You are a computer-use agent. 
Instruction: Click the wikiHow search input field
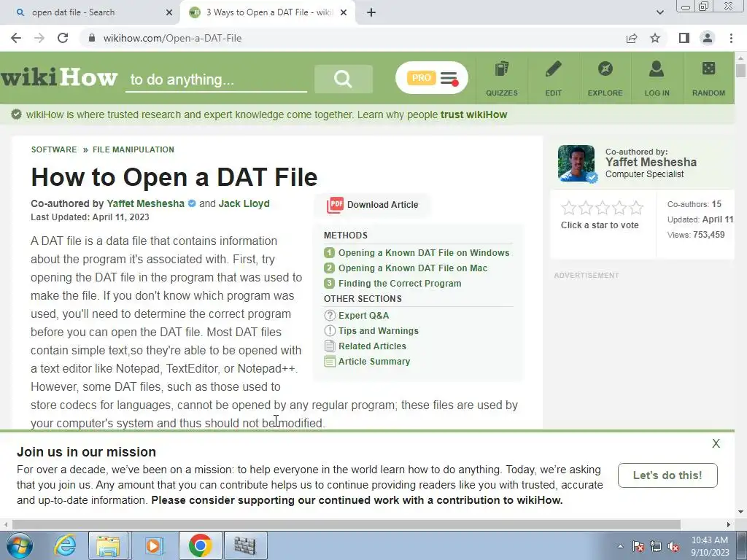tap(216, 79)
